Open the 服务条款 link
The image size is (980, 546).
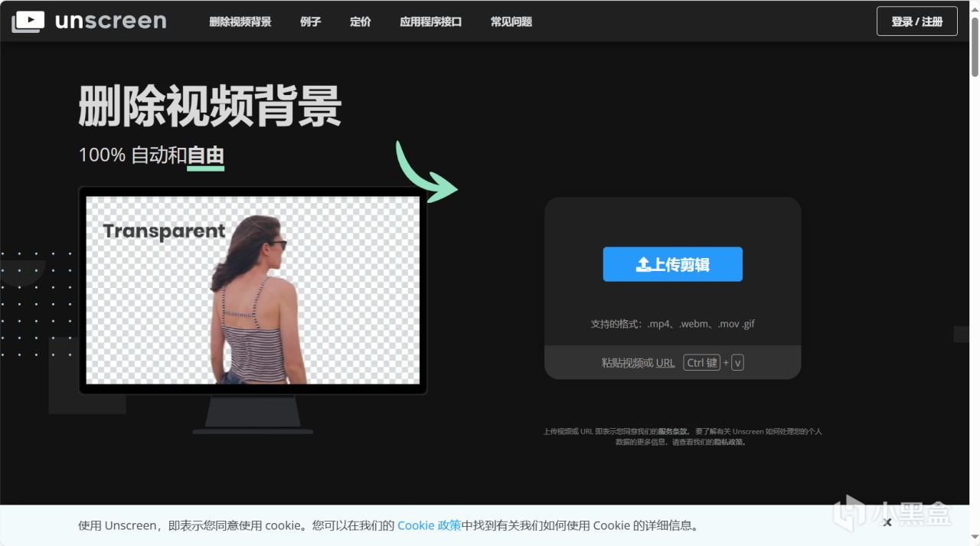[x=673, y=431]
